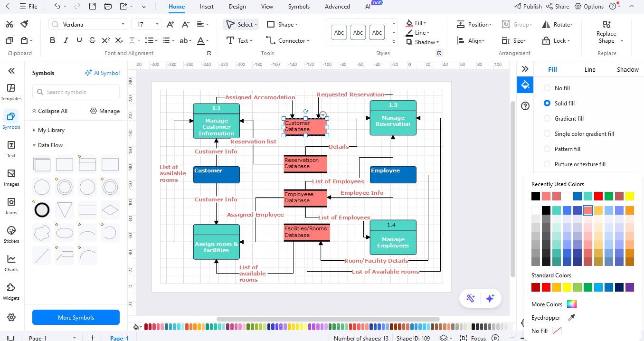Switch to the View tab
The height and width of the screenshot is (341, 644).
tap(267, 7)
